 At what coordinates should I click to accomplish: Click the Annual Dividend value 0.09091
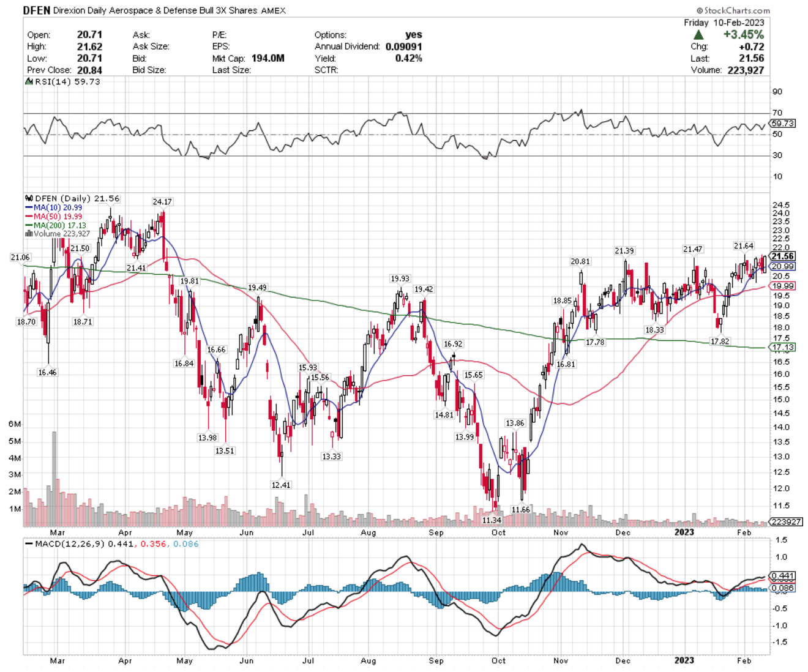[x=404, y=47]
